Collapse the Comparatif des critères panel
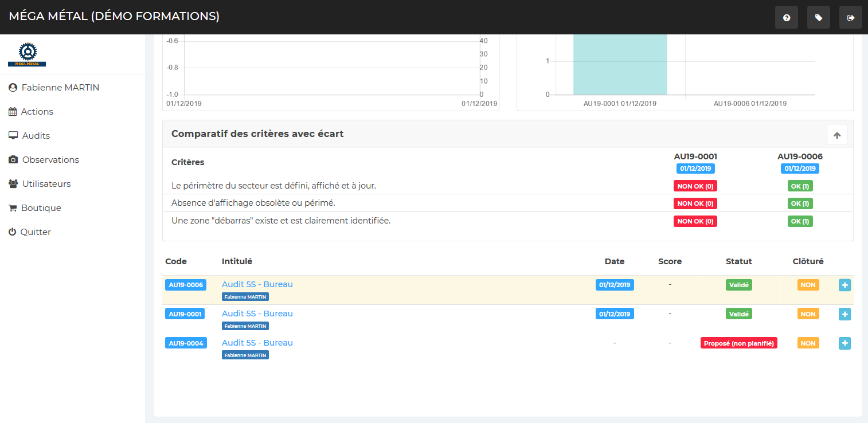The image size is (868, 423). [x=836, y=135]
